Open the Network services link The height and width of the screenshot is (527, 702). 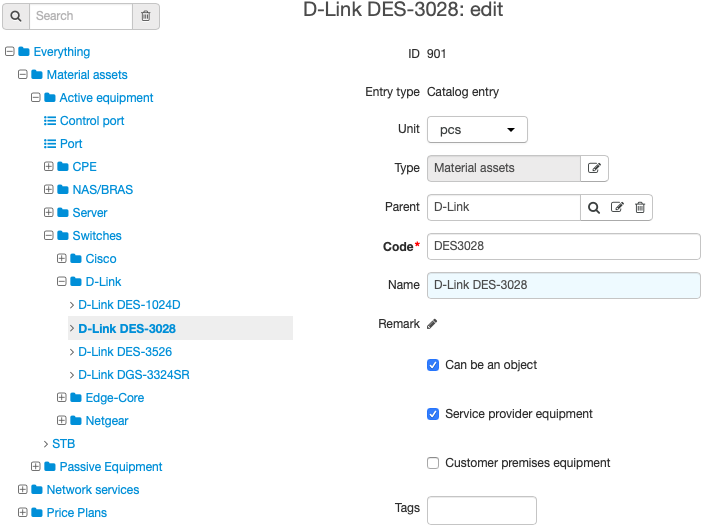point(93,490)
